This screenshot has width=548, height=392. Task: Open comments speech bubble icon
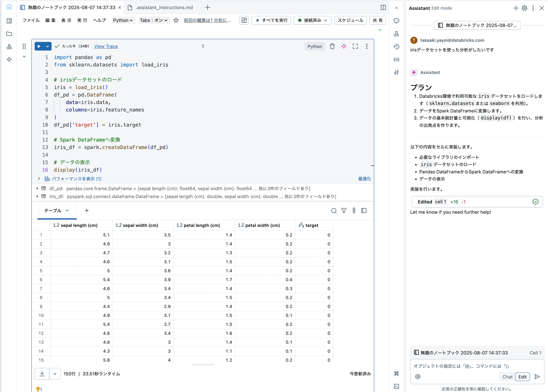point(396,21)
